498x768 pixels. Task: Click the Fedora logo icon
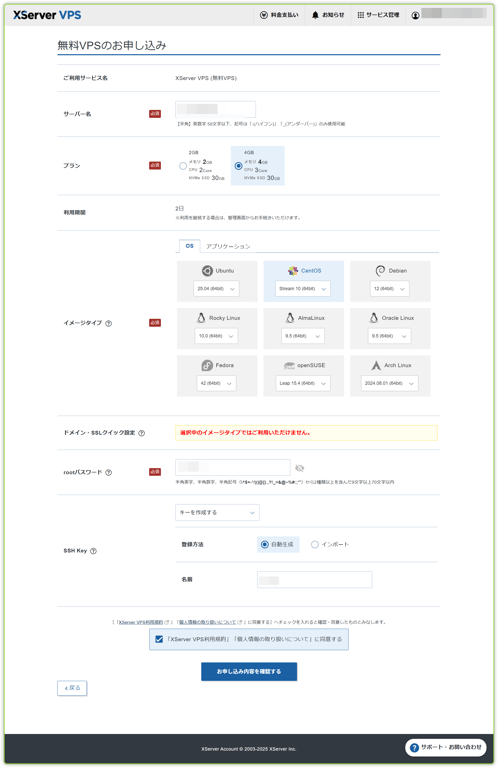point(207,365)
